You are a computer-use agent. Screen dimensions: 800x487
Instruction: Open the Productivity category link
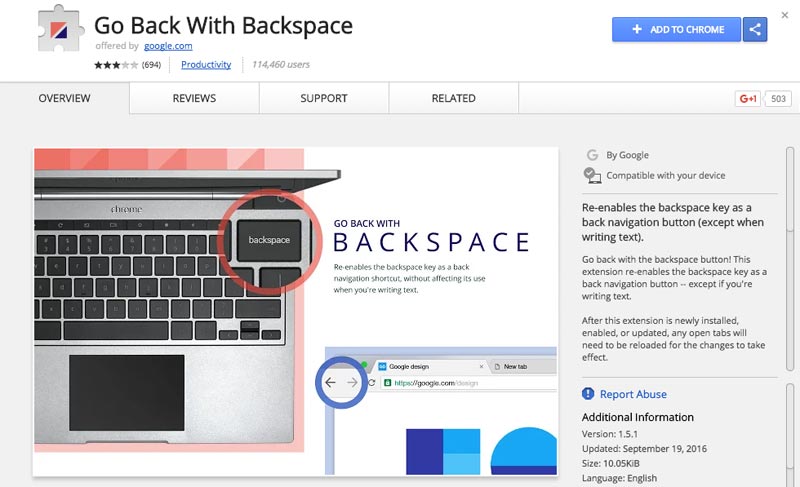click(x=206, y=65)
